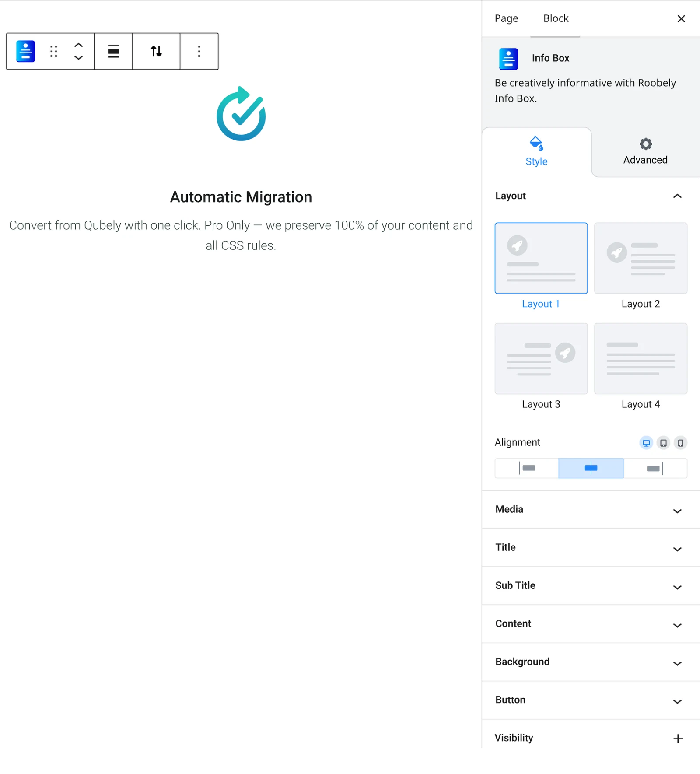Move block up with the up arrow
This screenshot has width=700, height=774.
pos(78,45)
